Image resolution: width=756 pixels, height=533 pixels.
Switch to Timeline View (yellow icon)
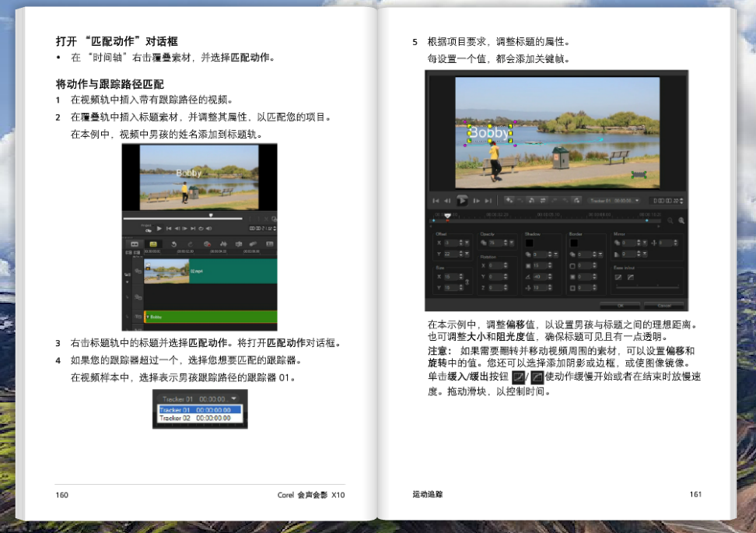point(153,244)
